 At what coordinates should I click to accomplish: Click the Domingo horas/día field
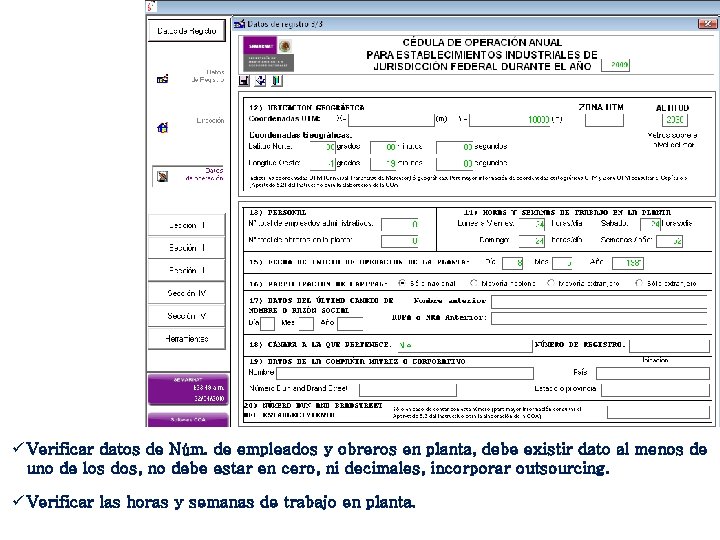click(531, 241)
